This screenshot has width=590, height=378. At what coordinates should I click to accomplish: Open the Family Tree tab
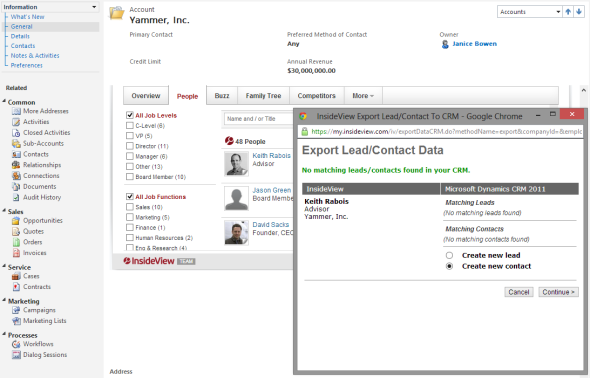tap(263, 96)
